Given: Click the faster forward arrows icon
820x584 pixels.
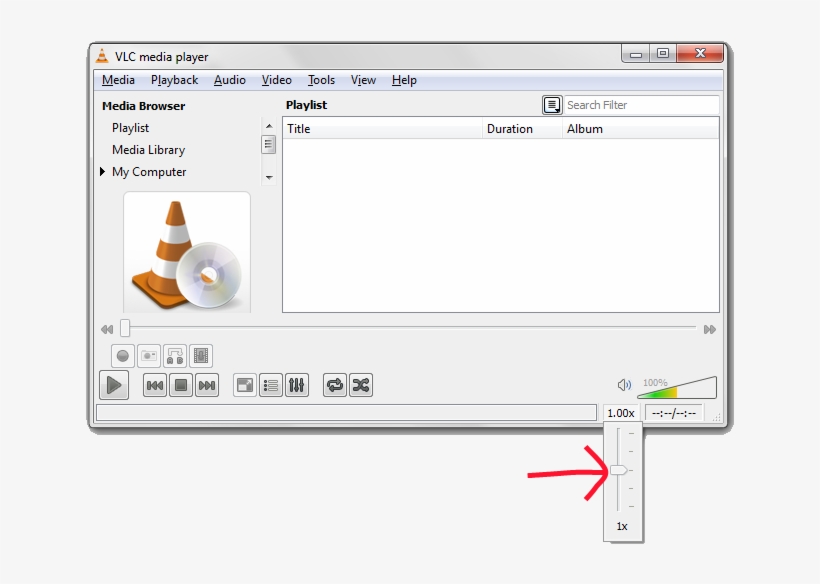Looking at the screenshot, I should coord(710,329).
